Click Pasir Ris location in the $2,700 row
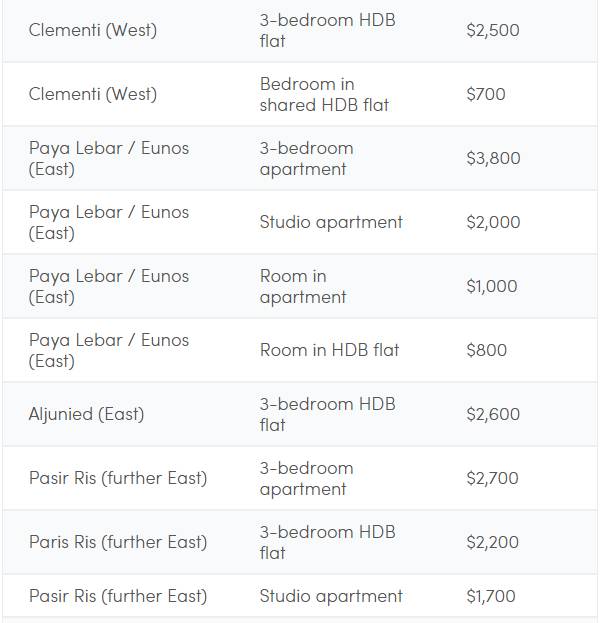The height and width of the screenshot is (623, 602). pyautogui.click(x=118, y=478)
